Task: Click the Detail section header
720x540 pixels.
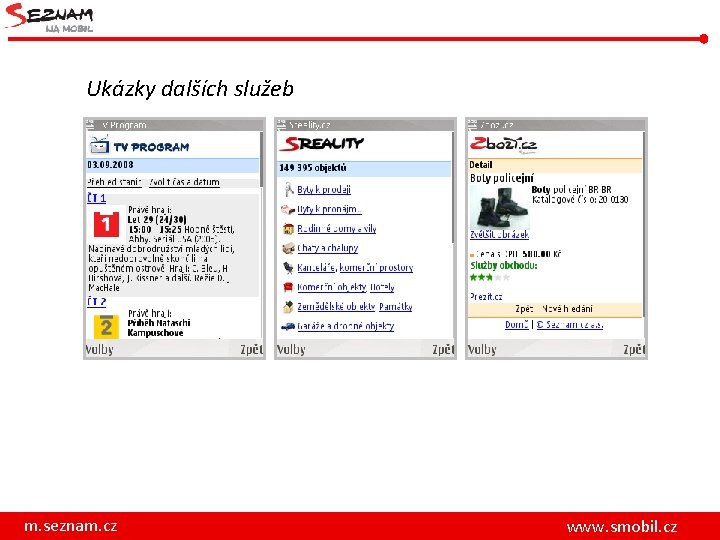Action: pyautogui.click(x=555, y=165)
